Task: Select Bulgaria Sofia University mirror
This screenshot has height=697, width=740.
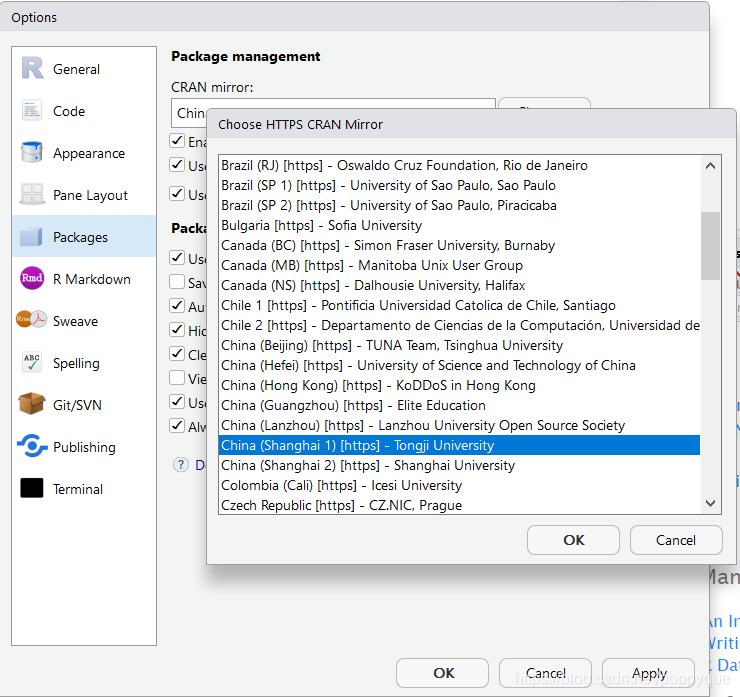Action: (459, 225)
